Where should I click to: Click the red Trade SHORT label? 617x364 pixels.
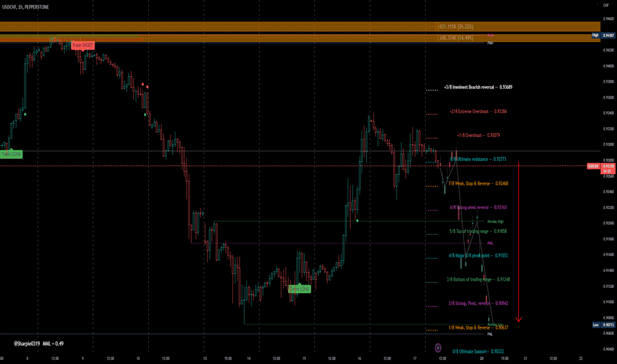83,45
